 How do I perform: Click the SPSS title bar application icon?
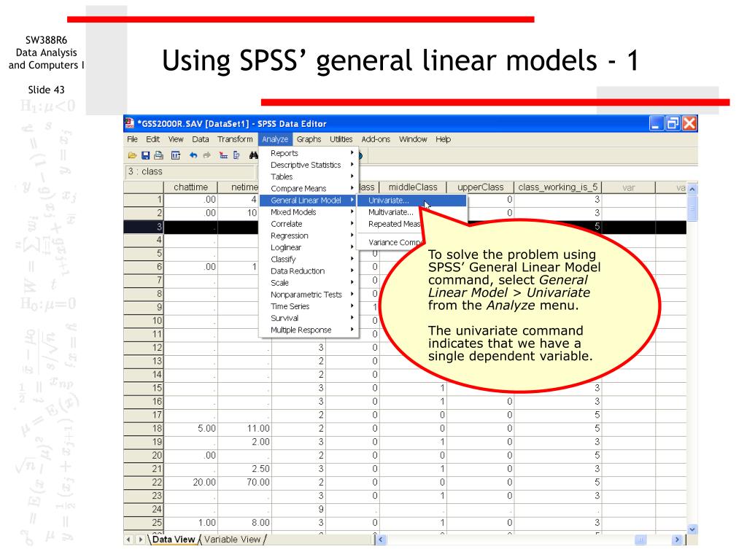[130, 123]
